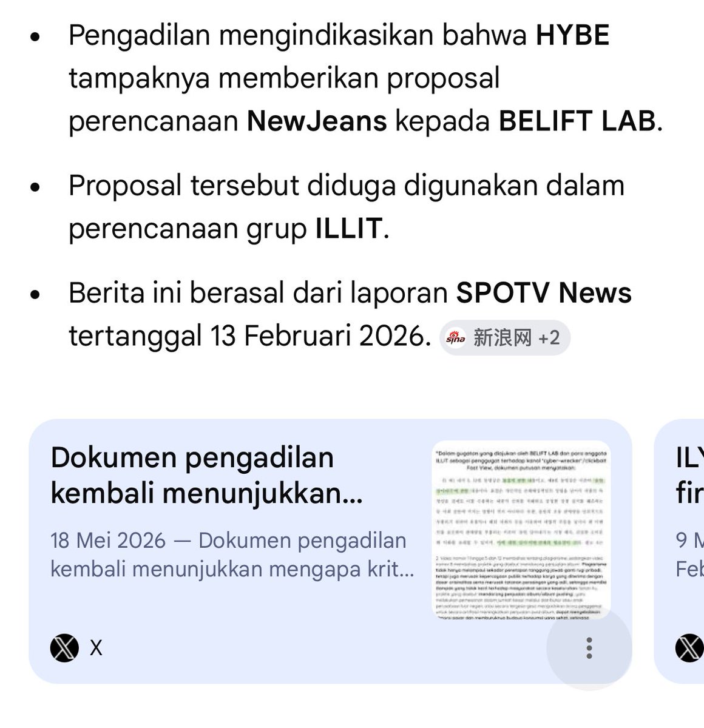This screenshot has height=728, width=704.
Task: Select the bold word 'NewJeans'
Action: click(317, 121)
